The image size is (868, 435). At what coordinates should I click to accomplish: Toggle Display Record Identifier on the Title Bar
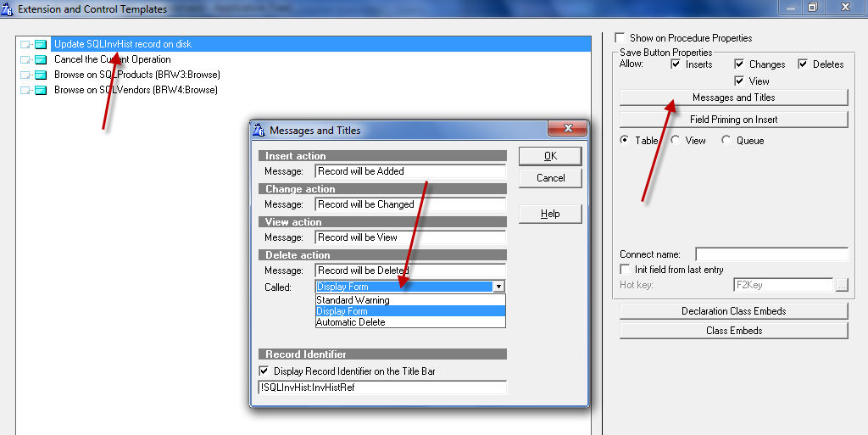tap(264, 371)
